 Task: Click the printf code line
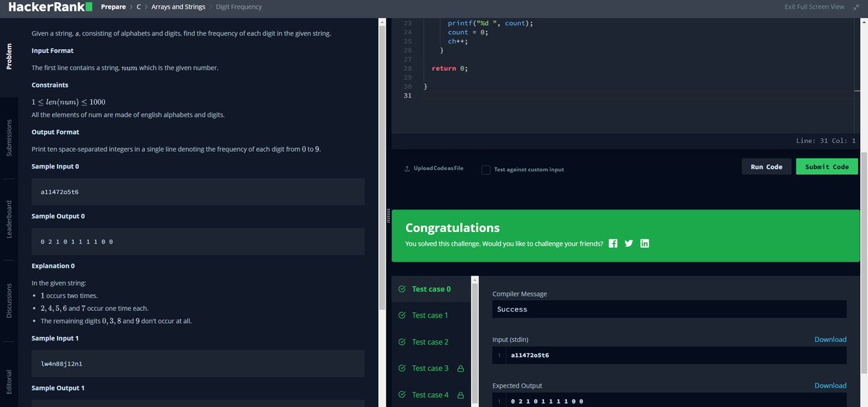(490, 23)
